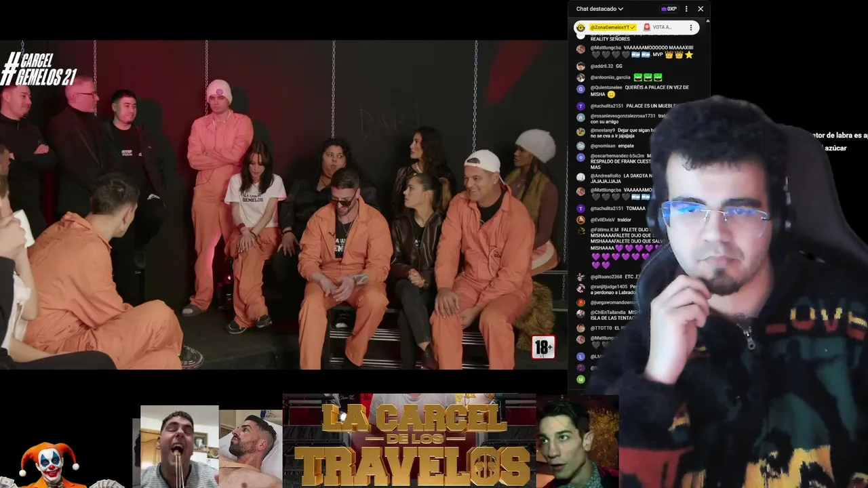The width and height of the screenshot is (868, 488).
Task: Click the empate chat message
Action: click(625, 146)
